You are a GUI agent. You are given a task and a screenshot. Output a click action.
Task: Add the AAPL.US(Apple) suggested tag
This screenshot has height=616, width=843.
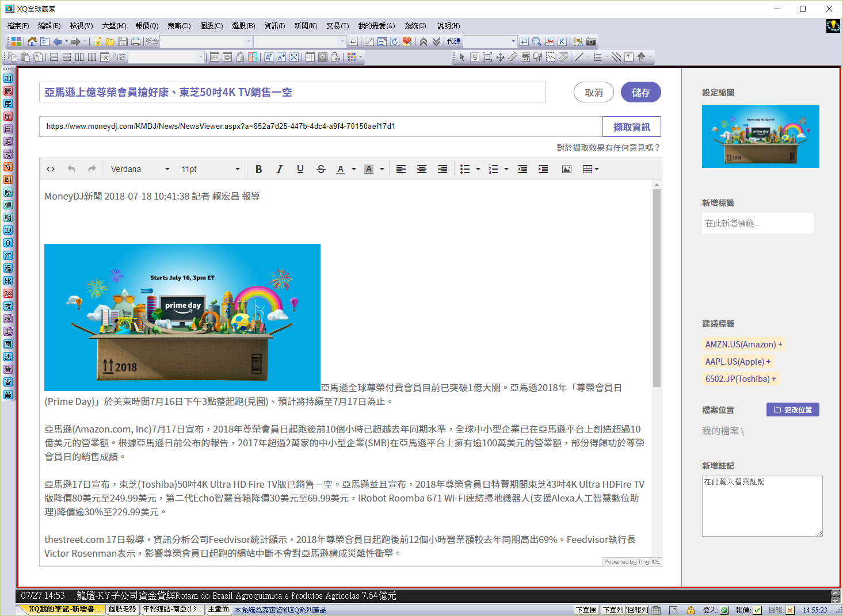tap(738, 361)
